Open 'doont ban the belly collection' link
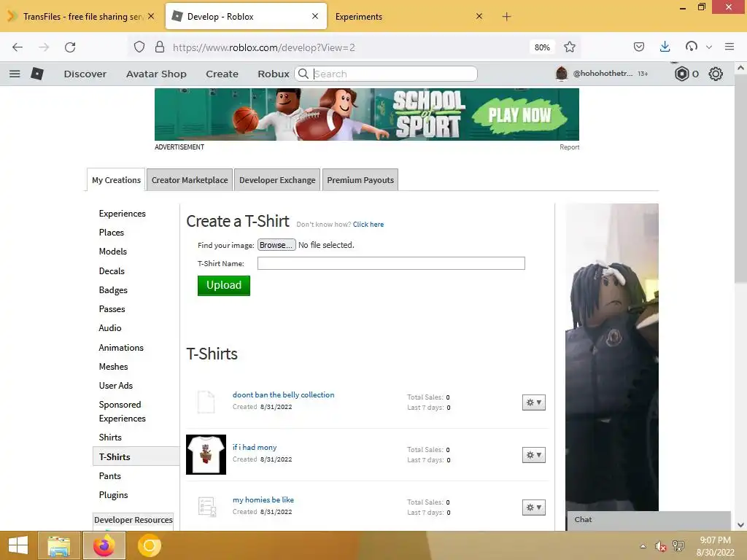Screen dimensions: 747x560 pos(284,394)
